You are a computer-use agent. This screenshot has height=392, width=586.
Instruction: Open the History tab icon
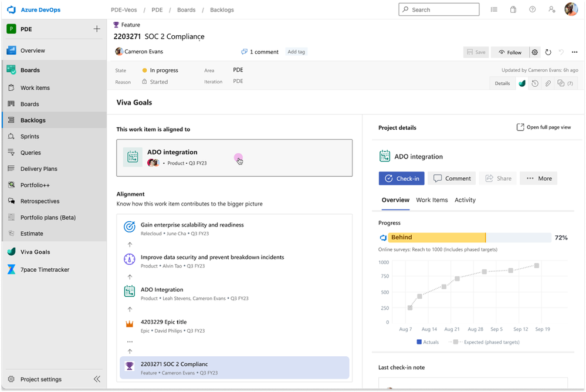pyautogui.click(x=535, y=83)
